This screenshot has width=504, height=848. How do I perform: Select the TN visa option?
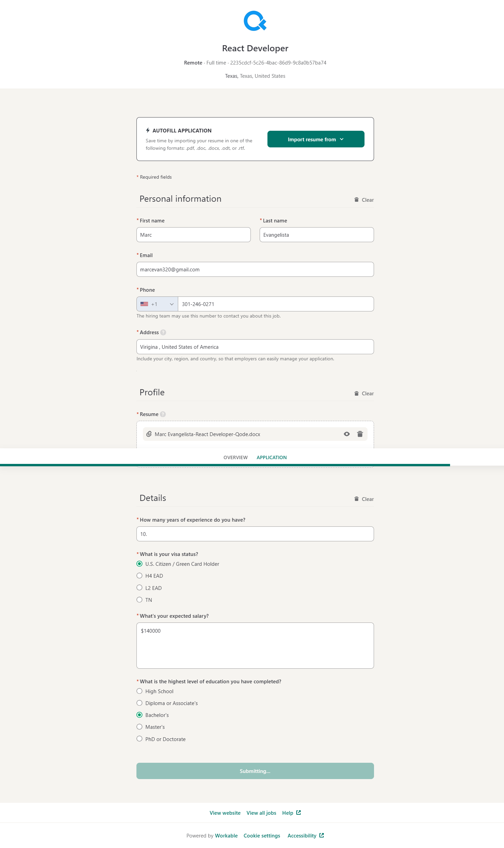(139, 600)
